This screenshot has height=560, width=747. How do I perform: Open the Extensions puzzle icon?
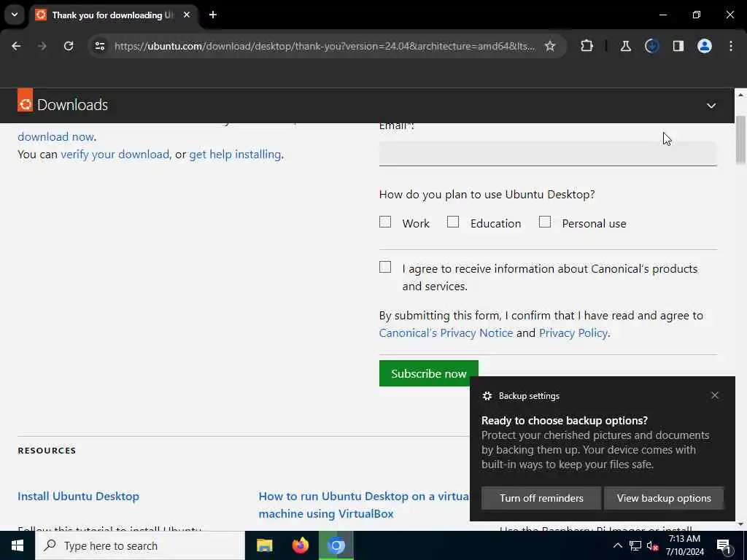[587, 46]
